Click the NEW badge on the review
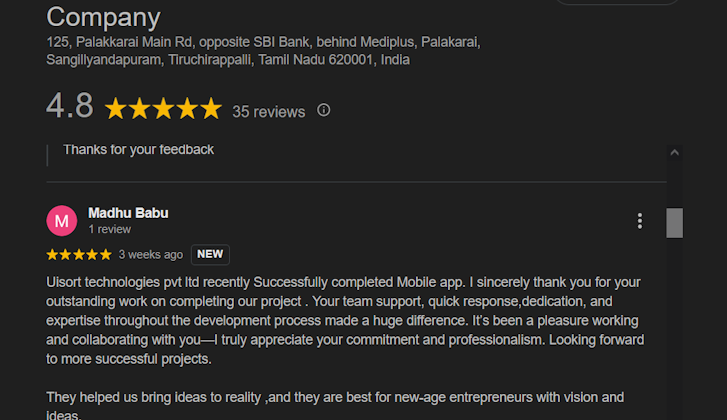Image resolution: width=727 pixels, height=420 pixels. (x=210, y=254)
